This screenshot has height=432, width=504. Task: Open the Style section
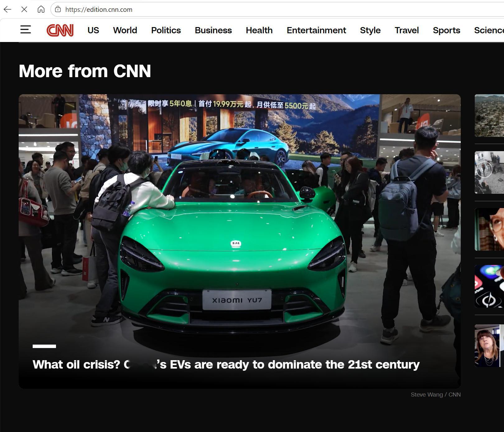click(370, 30)
